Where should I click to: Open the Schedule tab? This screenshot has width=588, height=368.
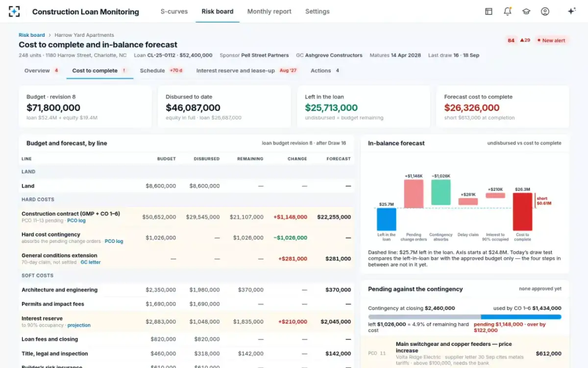click(161, 71)
